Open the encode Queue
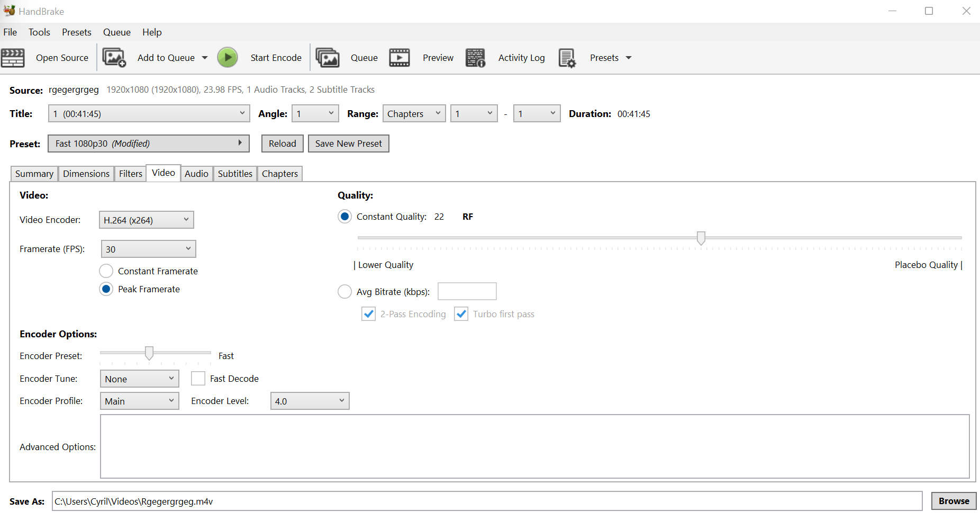 click(x=328, y=57)
